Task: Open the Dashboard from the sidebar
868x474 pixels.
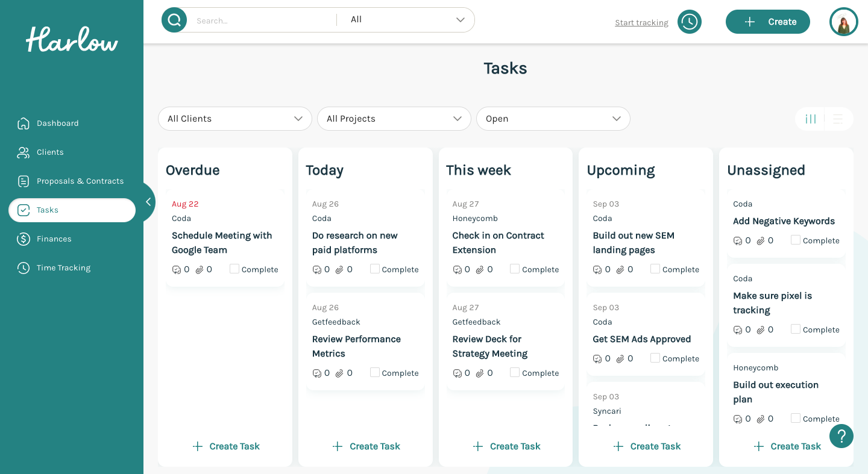Action: click(57, 123)
